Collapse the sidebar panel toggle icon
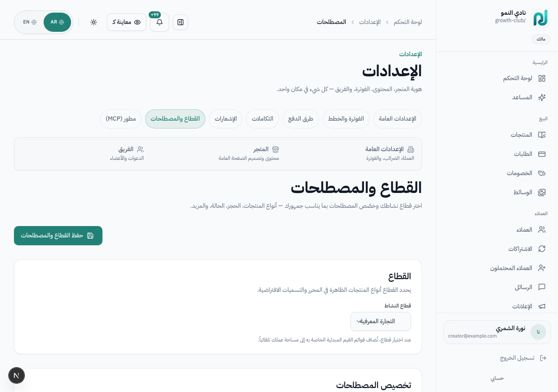The image size is (558, 392). pyautogui.click(x=180, y=22)
